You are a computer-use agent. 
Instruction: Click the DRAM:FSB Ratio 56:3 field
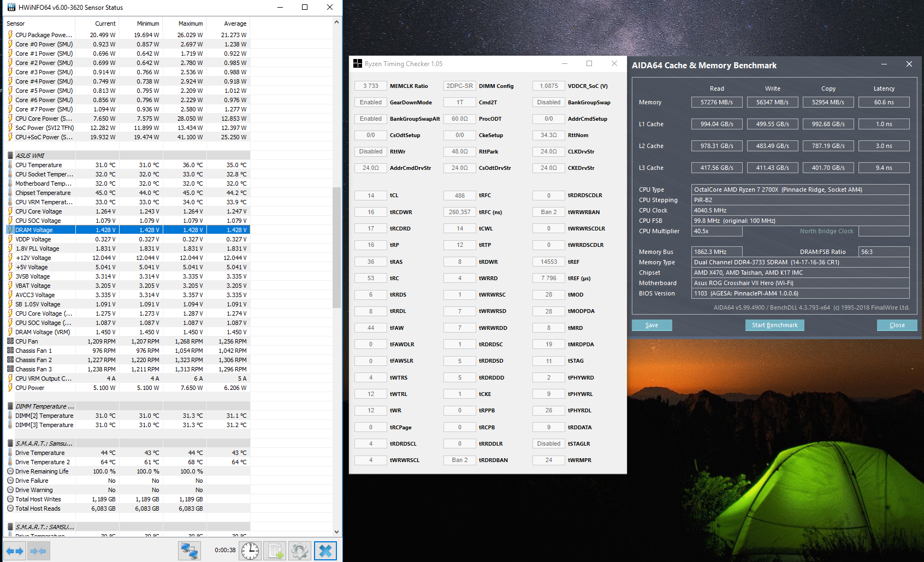pyautogui.click(x=884, y=252)
